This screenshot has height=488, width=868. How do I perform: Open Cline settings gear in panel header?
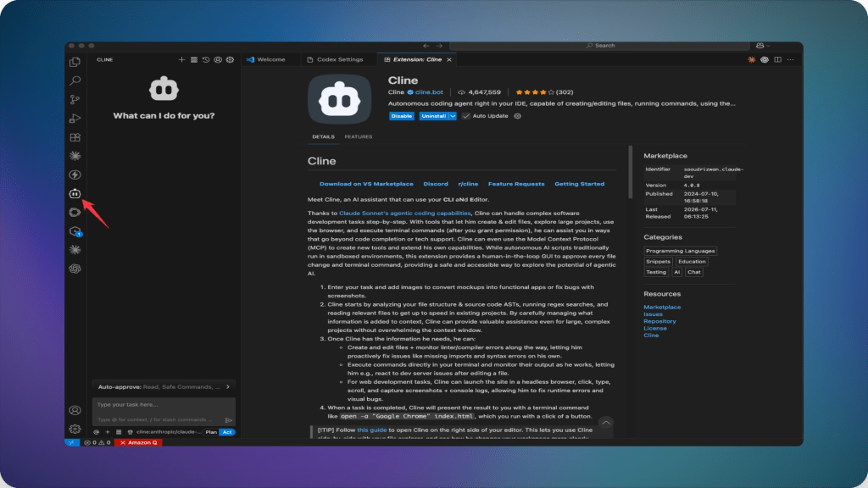[x=230, y=60]
